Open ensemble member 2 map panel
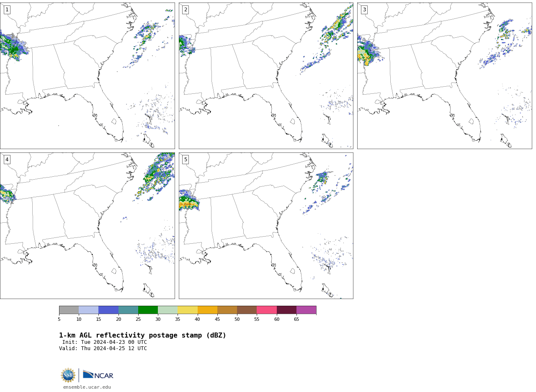This screenshot has height=392, width=536. click(266, 76)
